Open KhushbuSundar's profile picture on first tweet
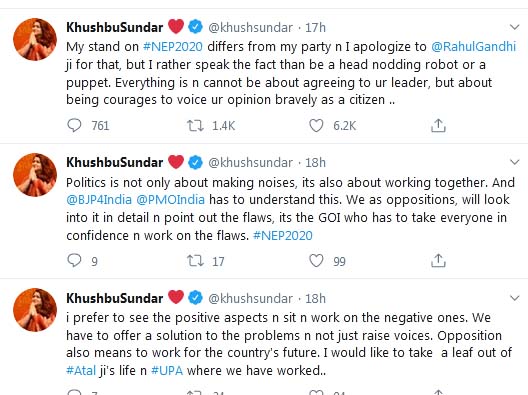Viewport: 528px width, 395px height. tap(35, 39)
